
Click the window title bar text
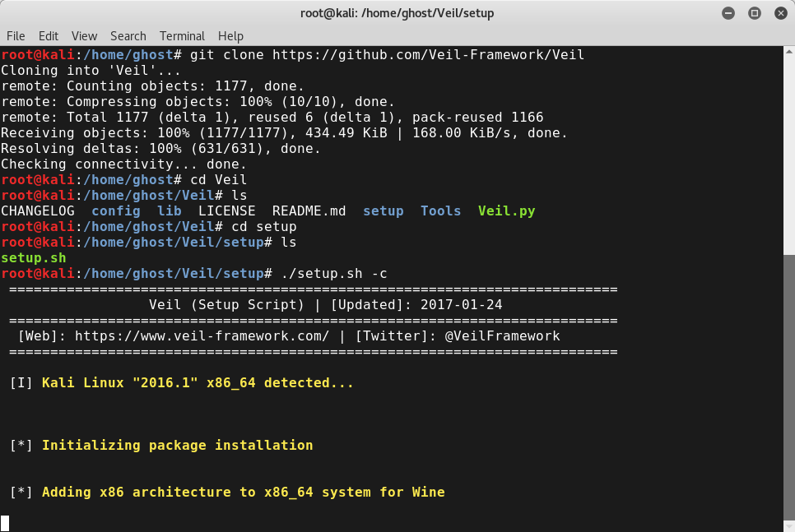[397, 13]
